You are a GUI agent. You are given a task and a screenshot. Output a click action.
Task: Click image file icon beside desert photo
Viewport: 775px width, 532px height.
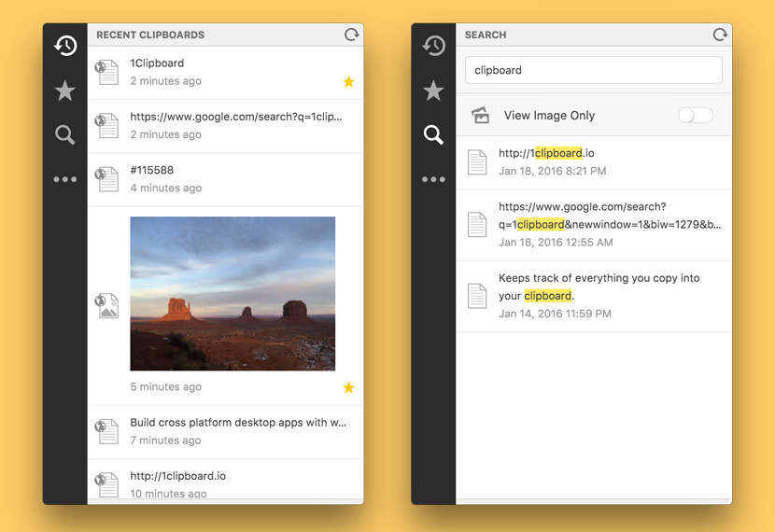click(106, 306)
